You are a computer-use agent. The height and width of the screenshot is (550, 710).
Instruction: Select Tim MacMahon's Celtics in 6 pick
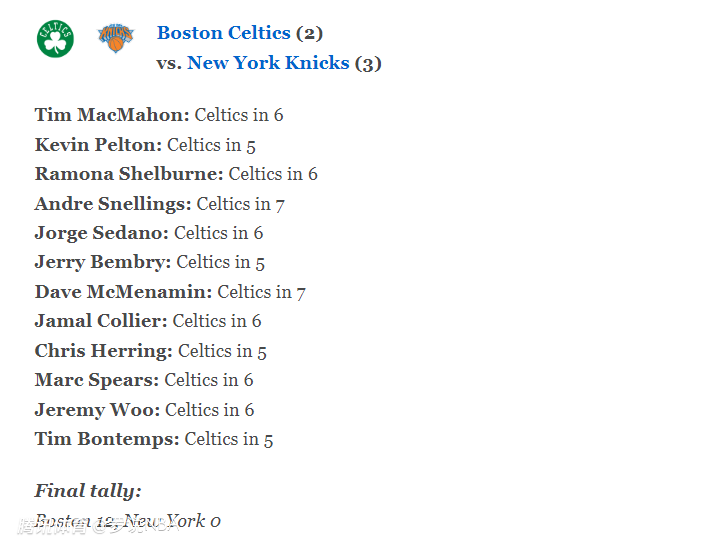click(x=159, y=115)
